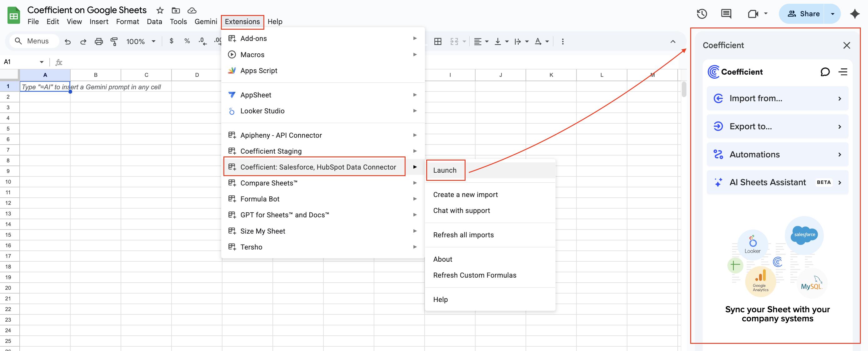Expand the Share button dropdown arrow
Image resolution: width=868 pixels, height=351 pixels.
(832, 14)
